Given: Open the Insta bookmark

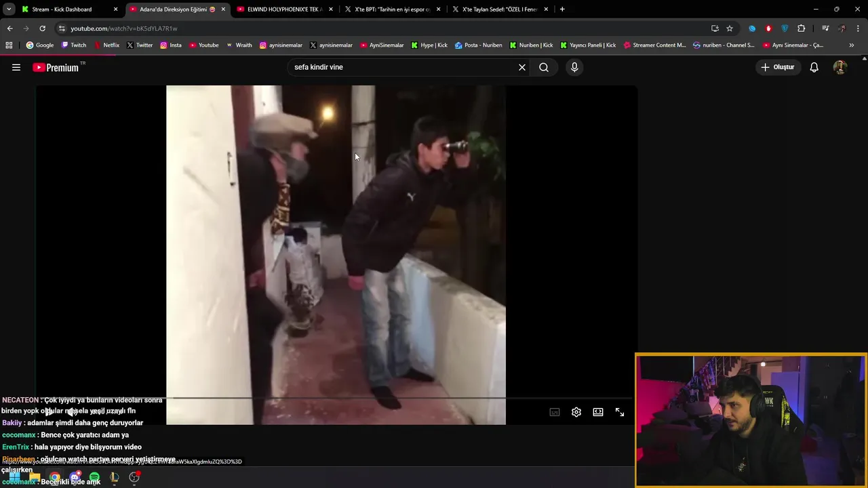Looking at the screenshot, I should pos(171,45).
